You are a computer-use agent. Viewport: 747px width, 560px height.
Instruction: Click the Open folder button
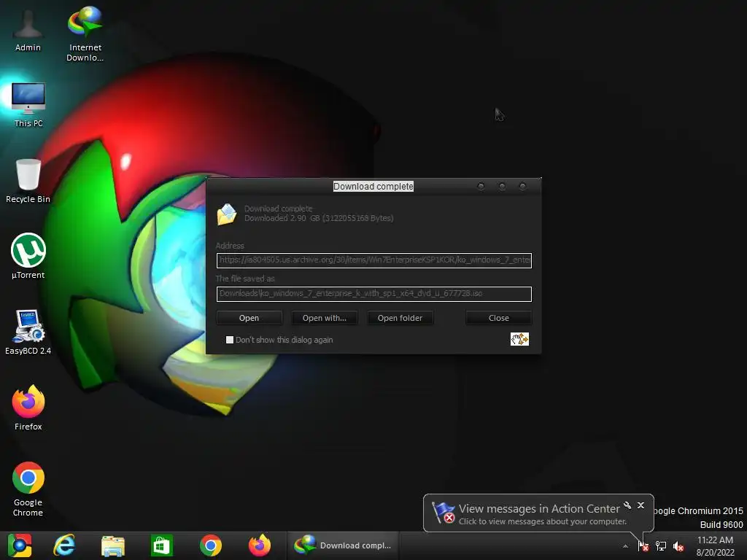point(400,318)
